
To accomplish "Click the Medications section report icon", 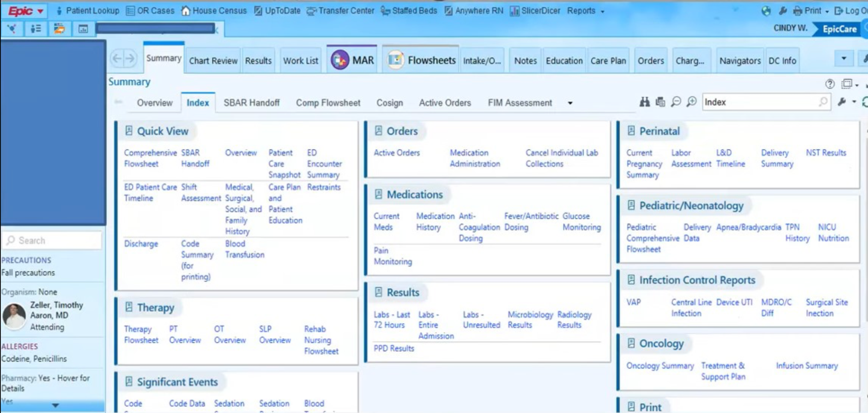I will (378, 194).
